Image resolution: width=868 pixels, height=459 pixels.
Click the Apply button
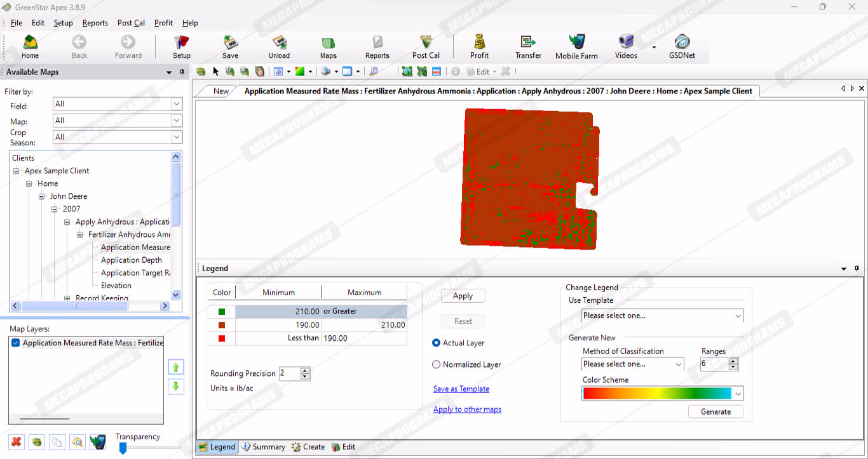pos(463,296)
